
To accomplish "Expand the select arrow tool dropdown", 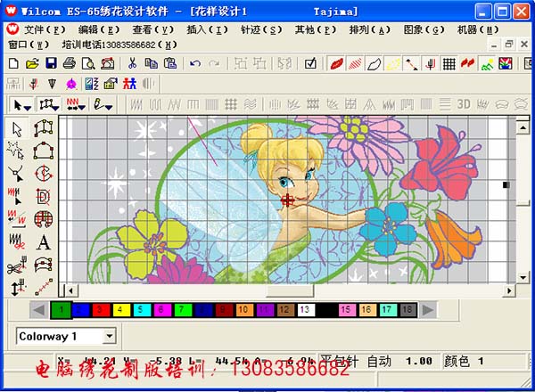I will (28, 105).
